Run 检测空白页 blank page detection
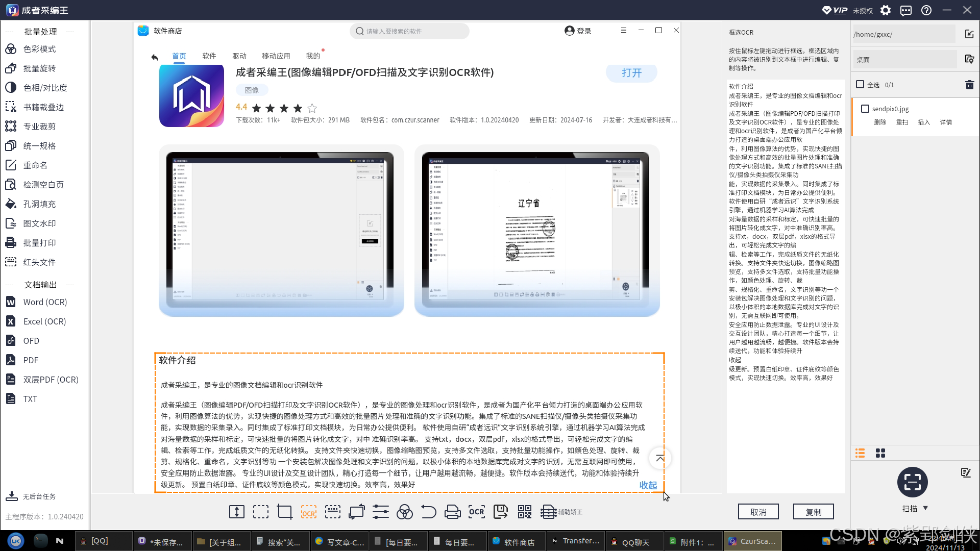Screen dimensions: 980x551 [x=35, y=185]
